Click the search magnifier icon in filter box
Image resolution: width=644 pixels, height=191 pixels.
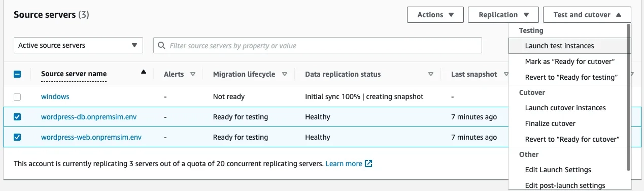(x=161, y=46)
